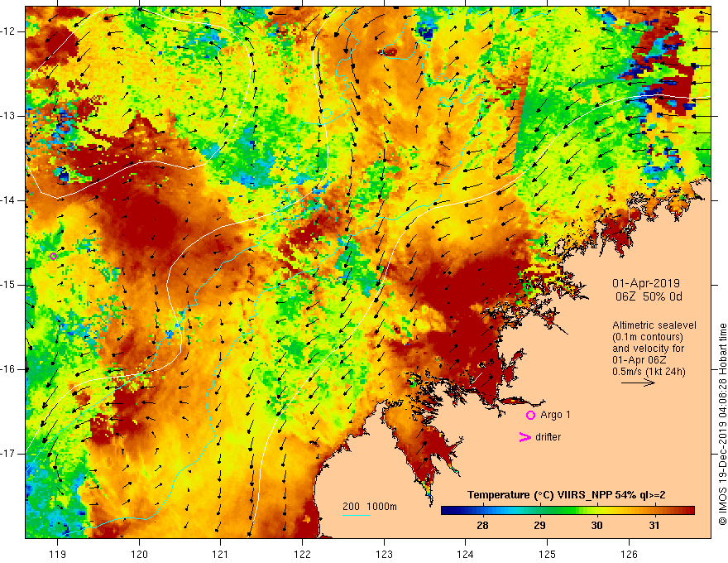Click the longitude axis label 123
The height and width of the screenshot is (563, 728).
pyautogui.click(x=384, y=554)
